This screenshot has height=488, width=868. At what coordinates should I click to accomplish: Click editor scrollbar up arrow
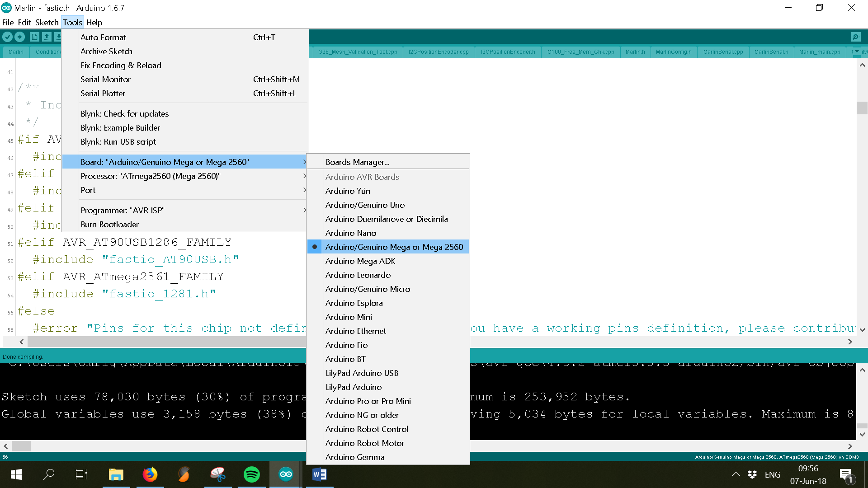point(862,65)
